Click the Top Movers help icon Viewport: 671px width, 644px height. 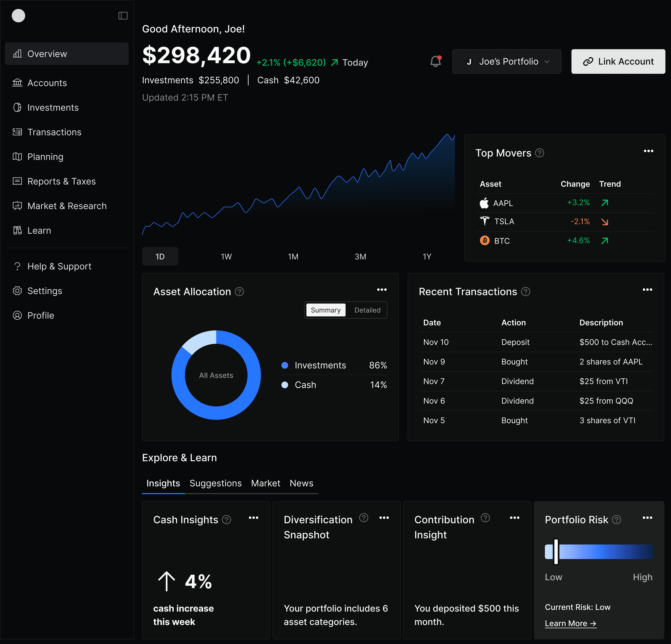540,153
